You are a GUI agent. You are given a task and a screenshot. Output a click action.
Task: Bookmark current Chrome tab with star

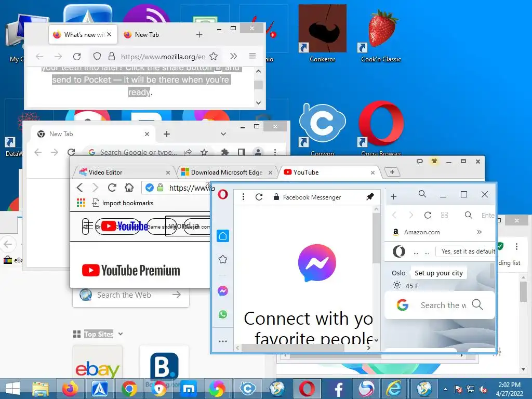point(204,152)
